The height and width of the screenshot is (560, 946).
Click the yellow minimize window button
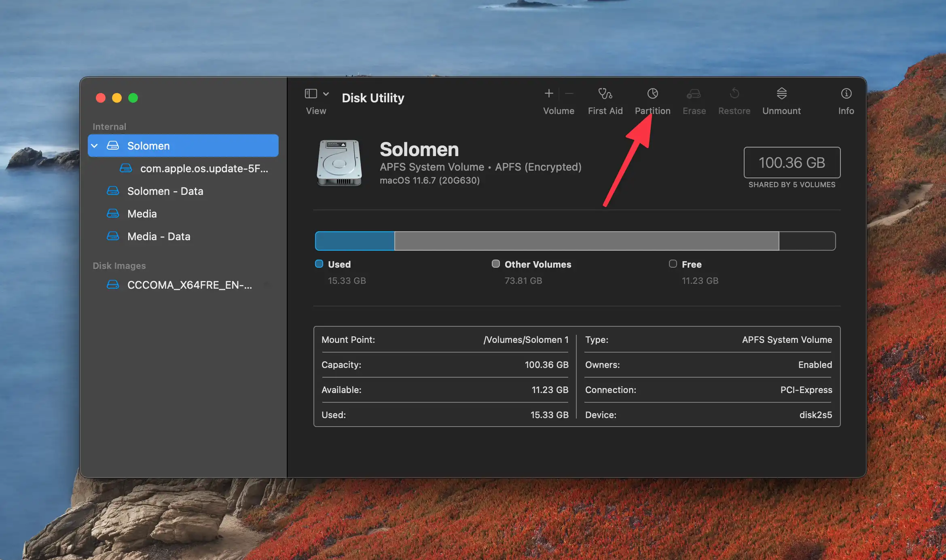click(x=117, y=98)
